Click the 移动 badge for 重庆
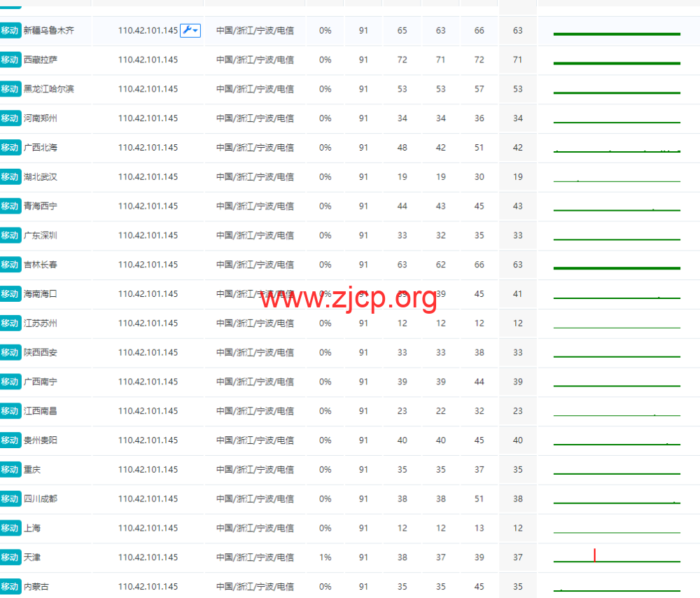This screenshot has height=598, width=700. [10, 469]
